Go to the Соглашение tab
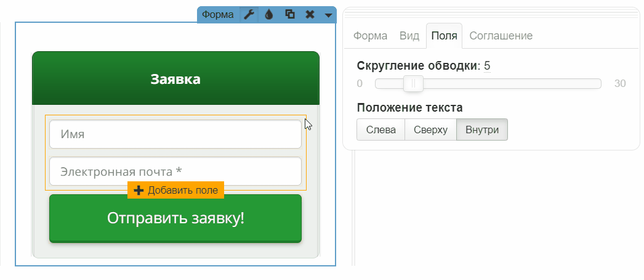 coord(501,36)
